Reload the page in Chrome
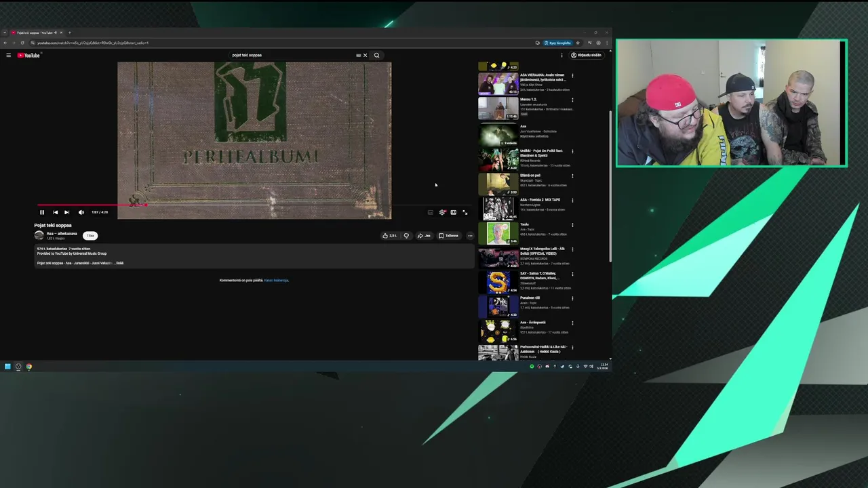This screenshot has height=488, width=868. coord(22,43)
